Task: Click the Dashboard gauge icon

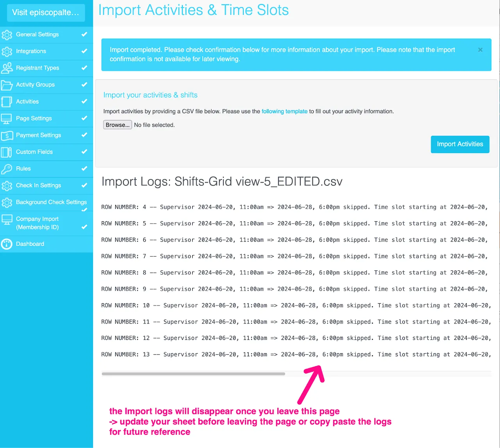Action: tap(7, 244)
